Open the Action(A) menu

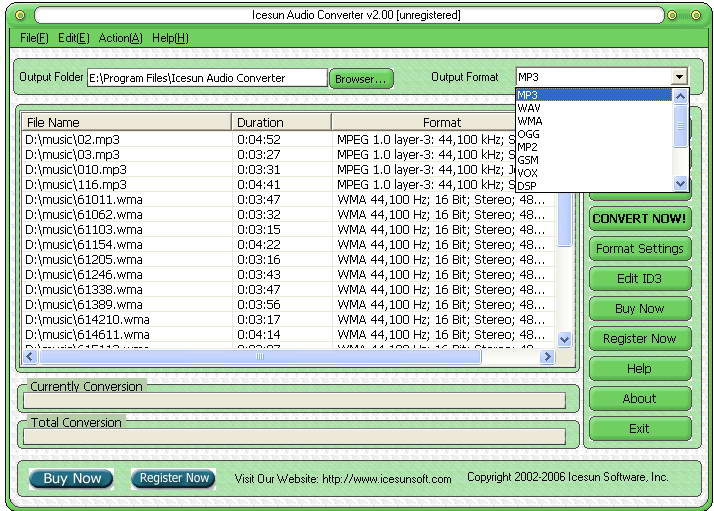coord(121,38)
